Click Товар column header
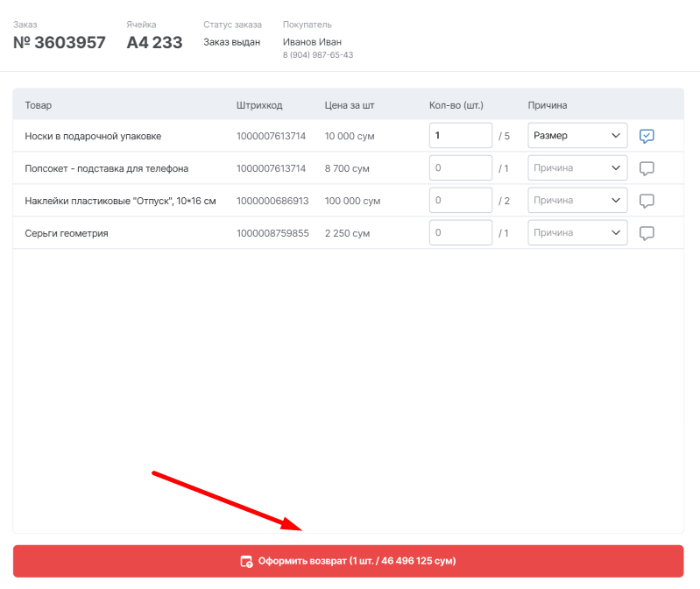The width and height of the screenshot is (700, 589). tap(39, 105)
